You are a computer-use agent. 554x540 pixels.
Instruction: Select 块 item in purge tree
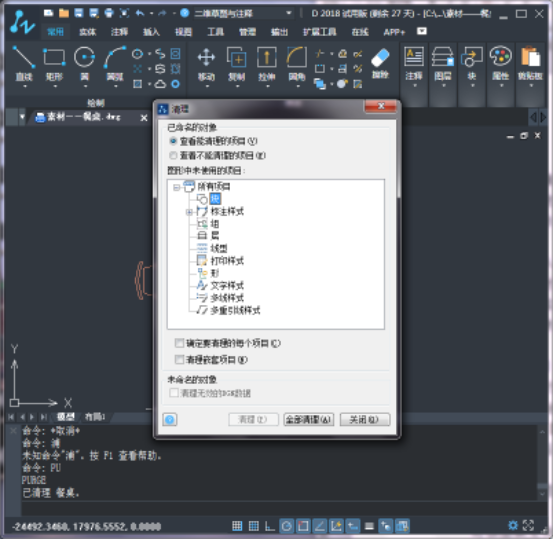click(215, 199)
